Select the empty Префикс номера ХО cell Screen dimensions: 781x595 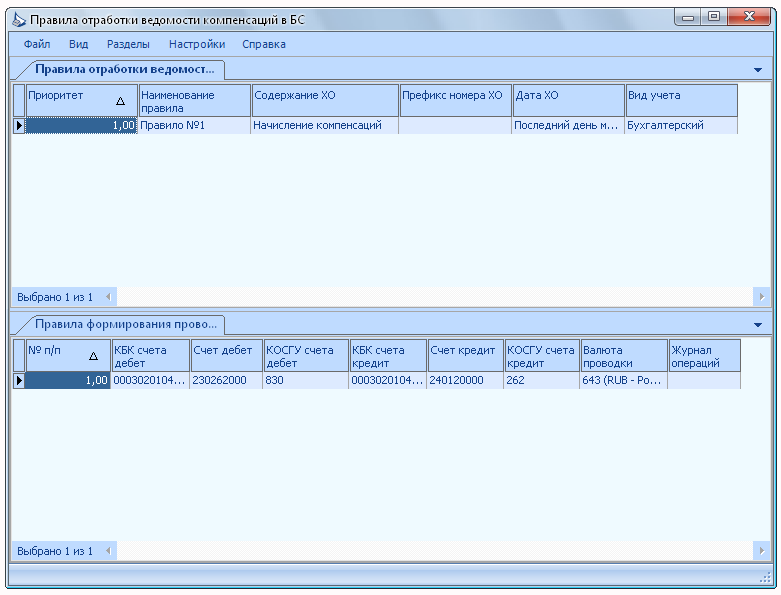[x=455, y=125]
